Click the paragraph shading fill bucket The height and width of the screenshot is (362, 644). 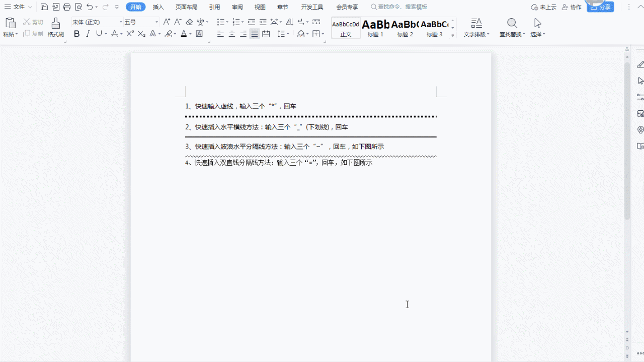point(300,34)
